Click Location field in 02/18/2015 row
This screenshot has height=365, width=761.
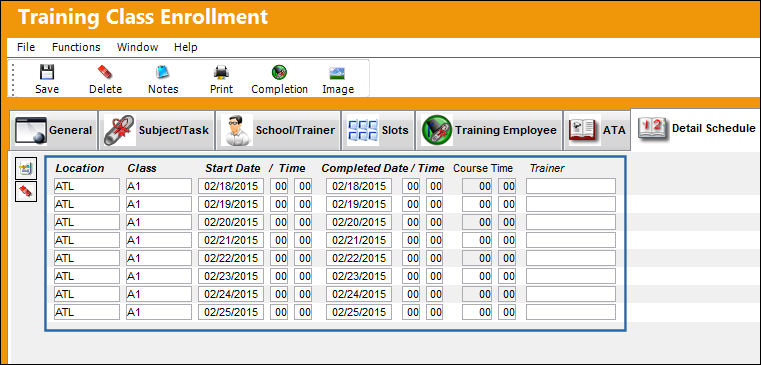[87, 186]
